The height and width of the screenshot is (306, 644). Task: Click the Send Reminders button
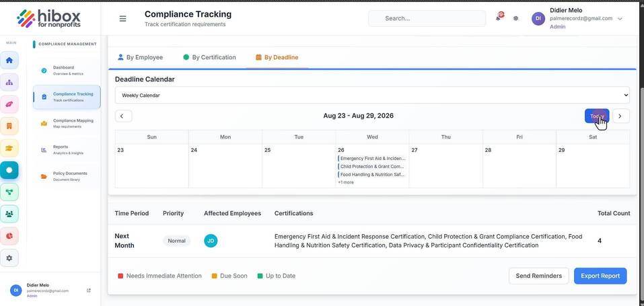pos(539,276)
